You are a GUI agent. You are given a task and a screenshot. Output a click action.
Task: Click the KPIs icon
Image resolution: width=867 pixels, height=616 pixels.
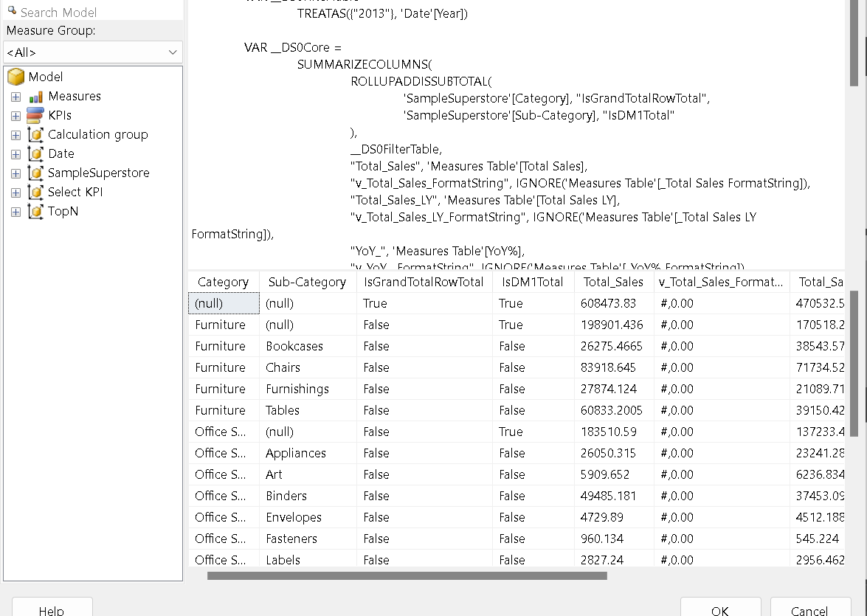[35, 115]
